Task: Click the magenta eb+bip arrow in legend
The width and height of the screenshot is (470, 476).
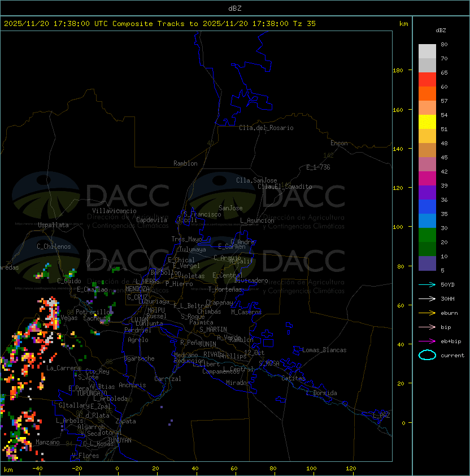Action: pyautogui.click(x=427, y=341)
